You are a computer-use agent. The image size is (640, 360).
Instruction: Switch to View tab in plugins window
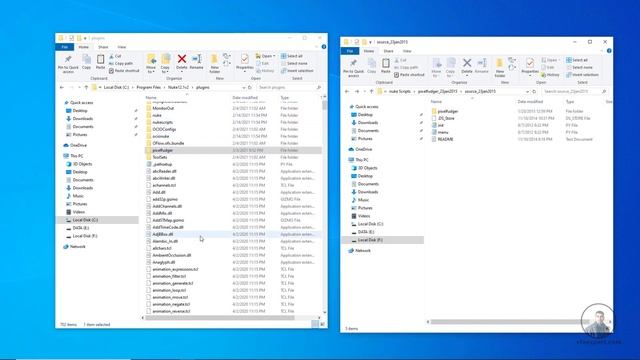click(122, 47)
